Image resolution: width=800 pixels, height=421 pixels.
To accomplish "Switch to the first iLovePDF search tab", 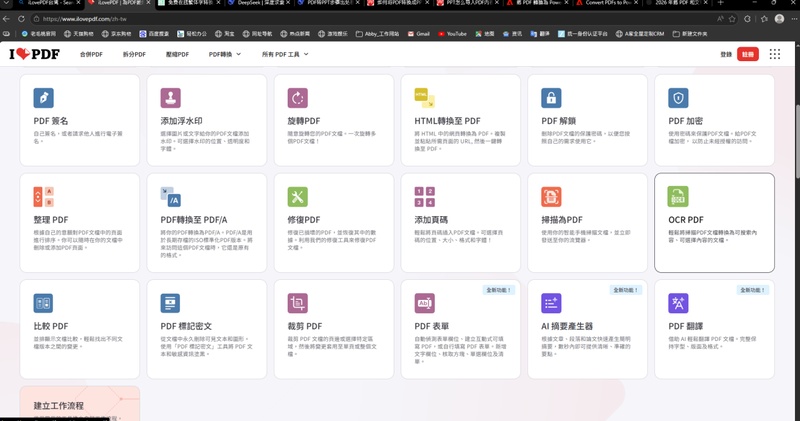I will (x=48, y=3).
